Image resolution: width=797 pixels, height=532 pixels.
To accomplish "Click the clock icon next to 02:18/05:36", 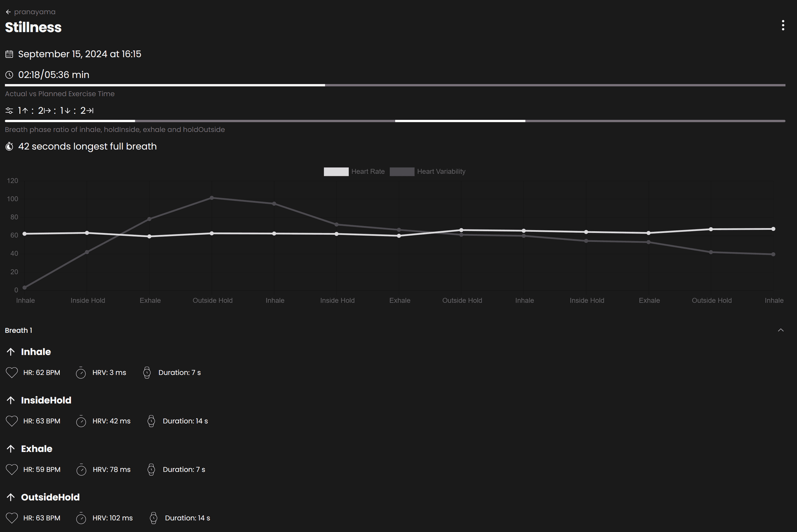I will (9, 75).
